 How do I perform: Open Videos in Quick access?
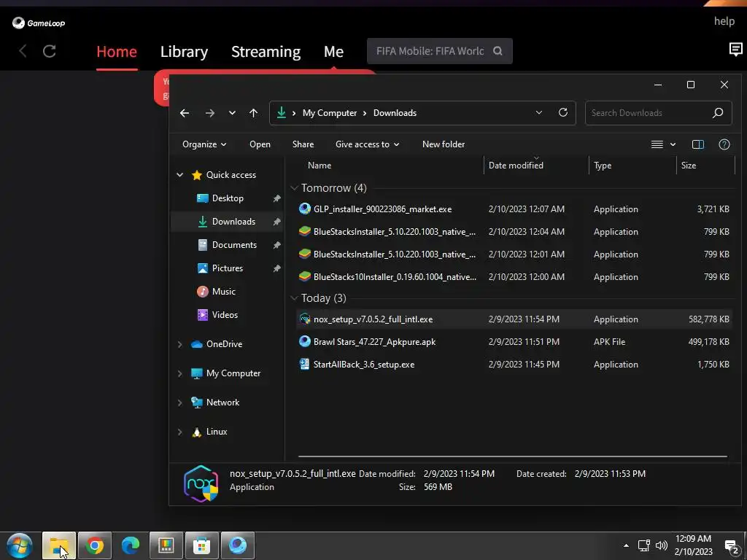(x=225, y=315)
